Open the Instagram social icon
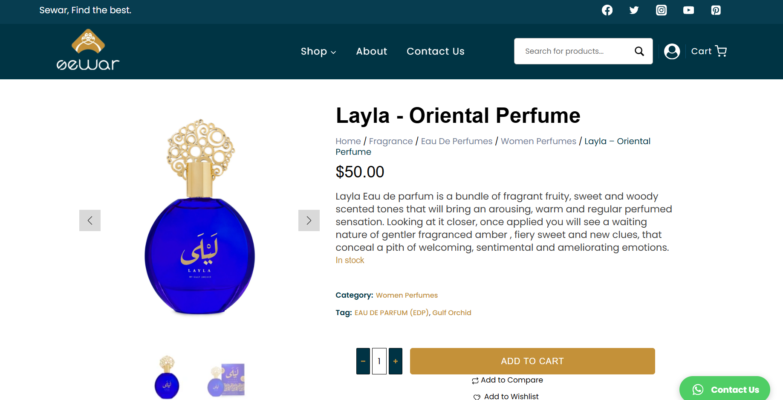Image resolution: width=783 pixels, height=400 pixels. click(661, 10)
